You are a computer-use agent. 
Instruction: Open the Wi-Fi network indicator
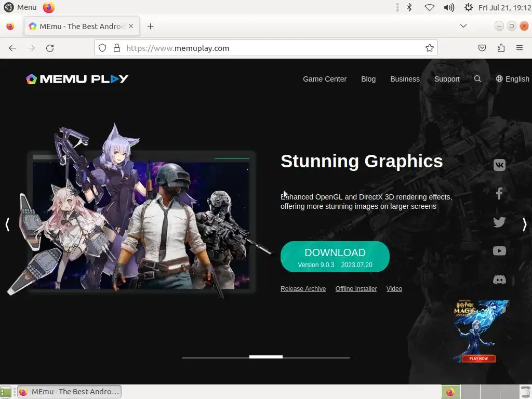tap(430, 7)
